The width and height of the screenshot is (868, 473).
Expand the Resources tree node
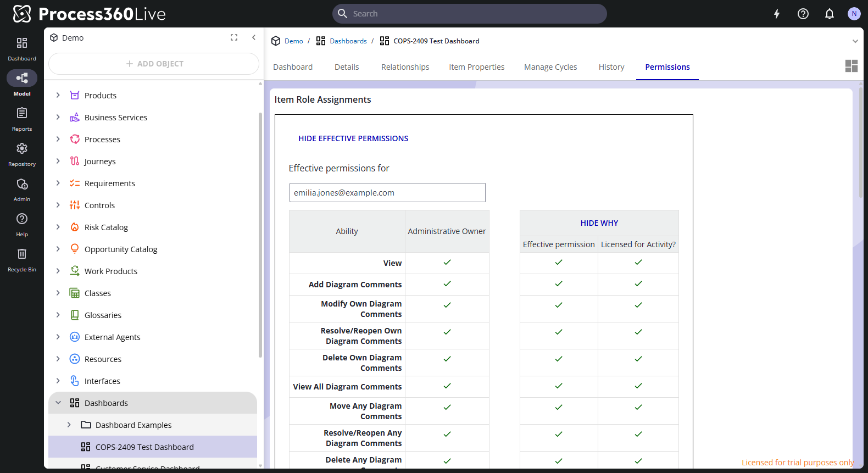coord(58,359)
